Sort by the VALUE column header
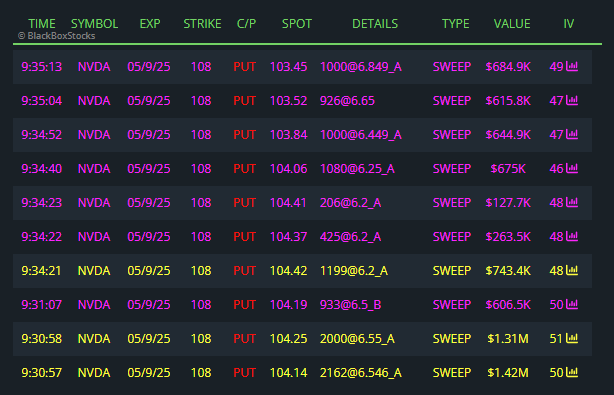The height and width of the screenshot is (395, 614). (512, 24)
